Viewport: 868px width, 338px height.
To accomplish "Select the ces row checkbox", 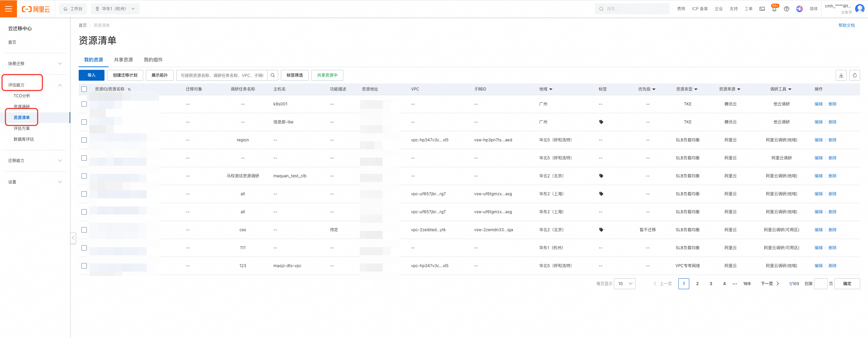I will pos(84,230).
